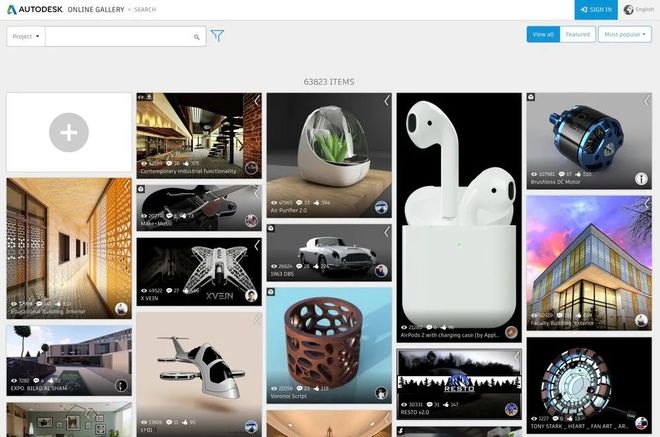Open the Project search type dropdown
660x437 pixels.
(x=26, y=36)
